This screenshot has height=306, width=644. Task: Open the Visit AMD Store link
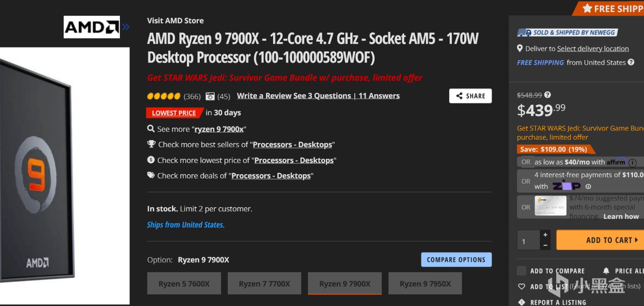click(175, 20)
